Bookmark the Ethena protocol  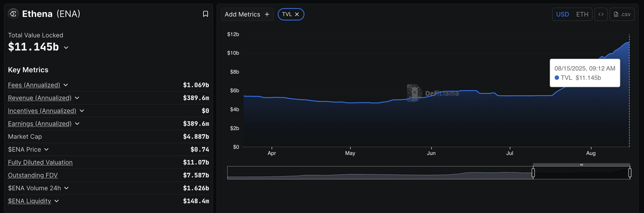pos(205,14)
